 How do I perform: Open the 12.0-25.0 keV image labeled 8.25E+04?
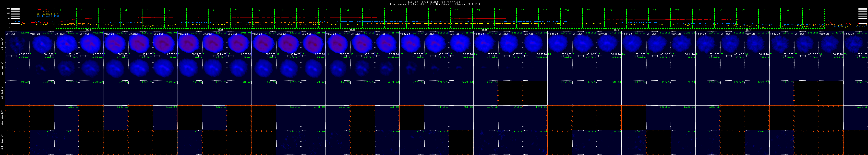362,93
